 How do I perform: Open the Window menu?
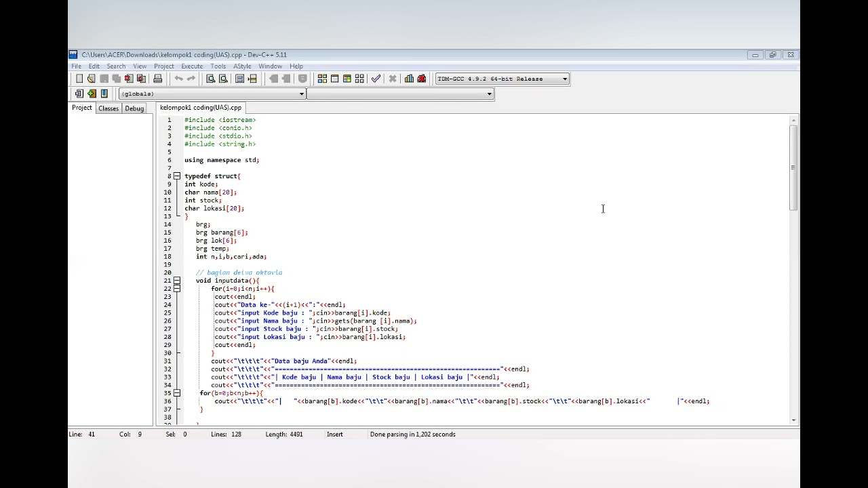(x=270, y=66)
